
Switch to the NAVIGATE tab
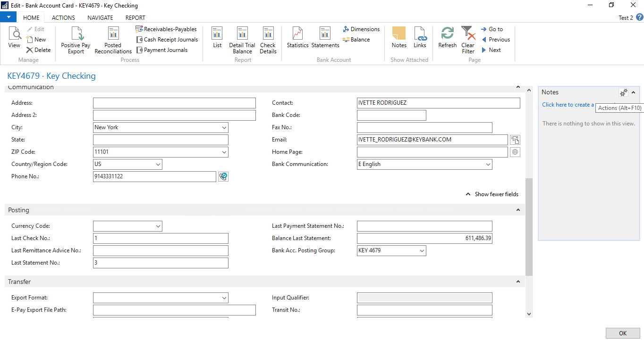point(100,17)
